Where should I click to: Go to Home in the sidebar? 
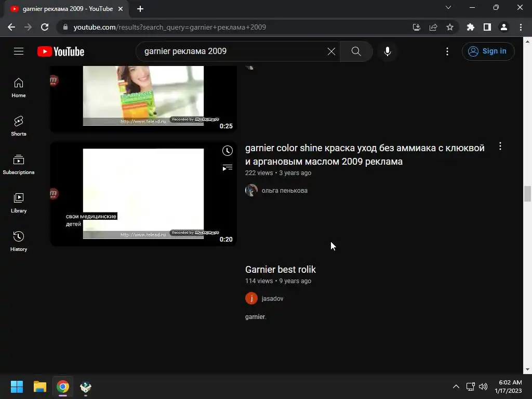pos(19,88)
